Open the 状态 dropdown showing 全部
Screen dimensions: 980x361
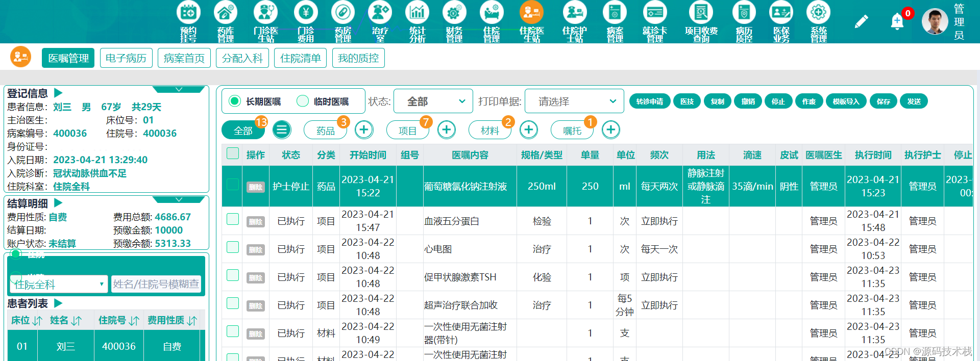(x=433, y=101)
